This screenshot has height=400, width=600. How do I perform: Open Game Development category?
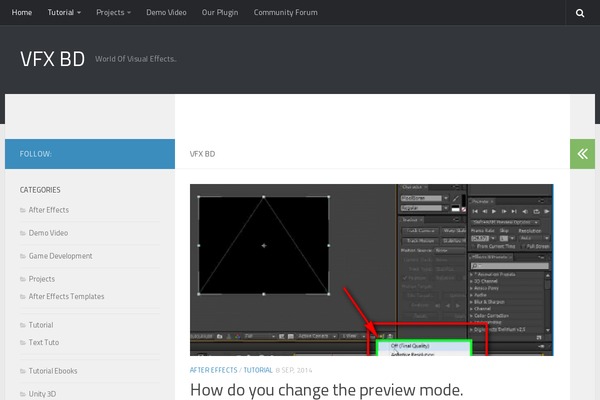(60, 256)
